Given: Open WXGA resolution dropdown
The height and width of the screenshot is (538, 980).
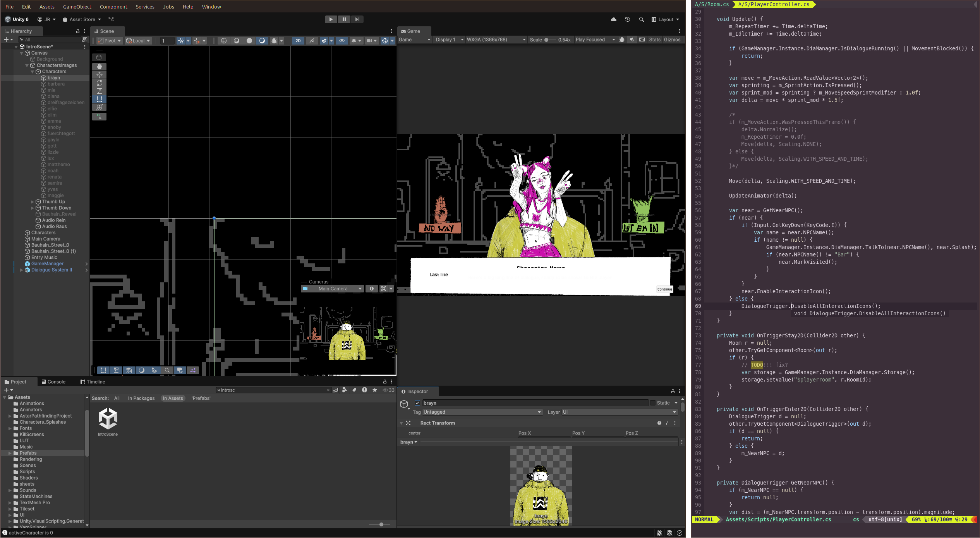Looking at the screenshot, I should [496, 40].
